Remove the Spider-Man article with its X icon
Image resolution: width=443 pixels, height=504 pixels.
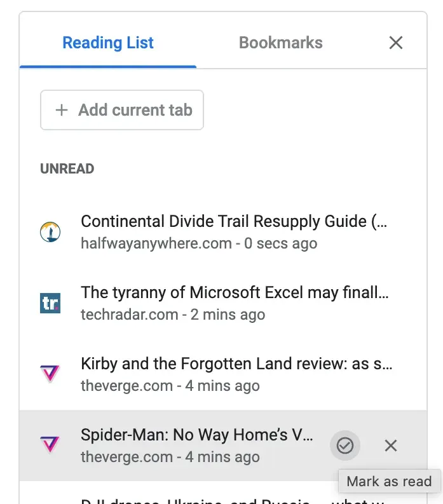tap(391, 446)
